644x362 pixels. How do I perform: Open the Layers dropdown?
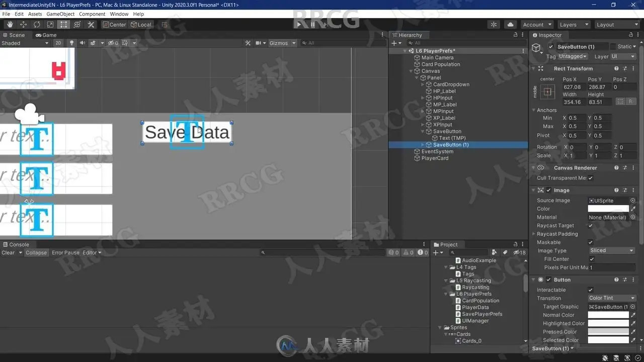point(573,25)
